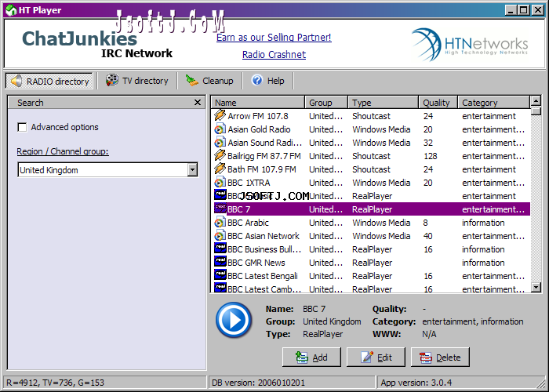Viewport: 549px width, 392px height.
Task: Click the Windows Media icon beside Asian Gold Radio
Action: pos(220,129)
